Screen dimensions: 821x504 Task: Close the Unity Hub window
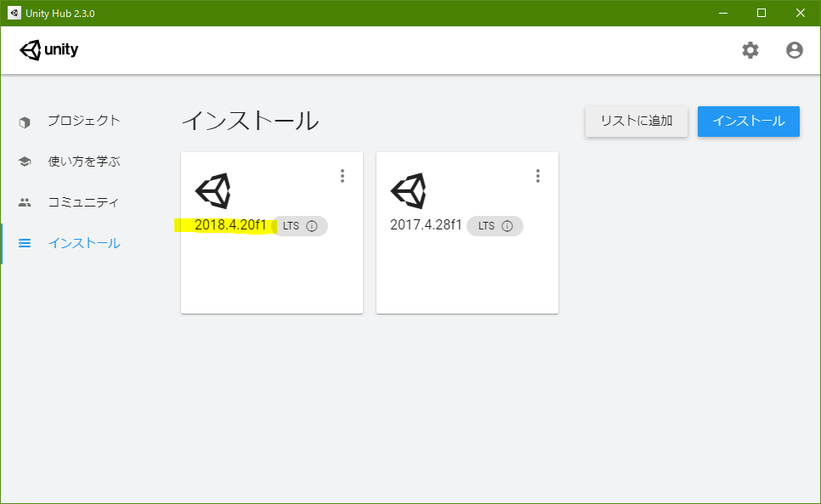801,13
